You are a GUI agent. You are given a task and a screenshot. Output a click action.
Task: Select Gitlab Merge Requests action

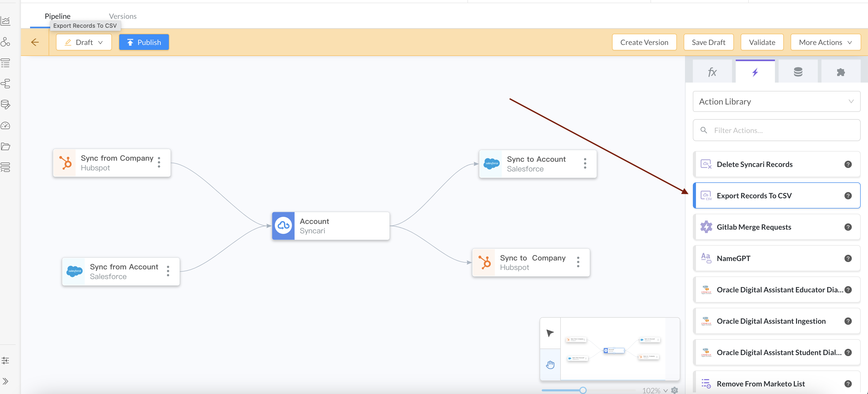(x=776, y=227)
